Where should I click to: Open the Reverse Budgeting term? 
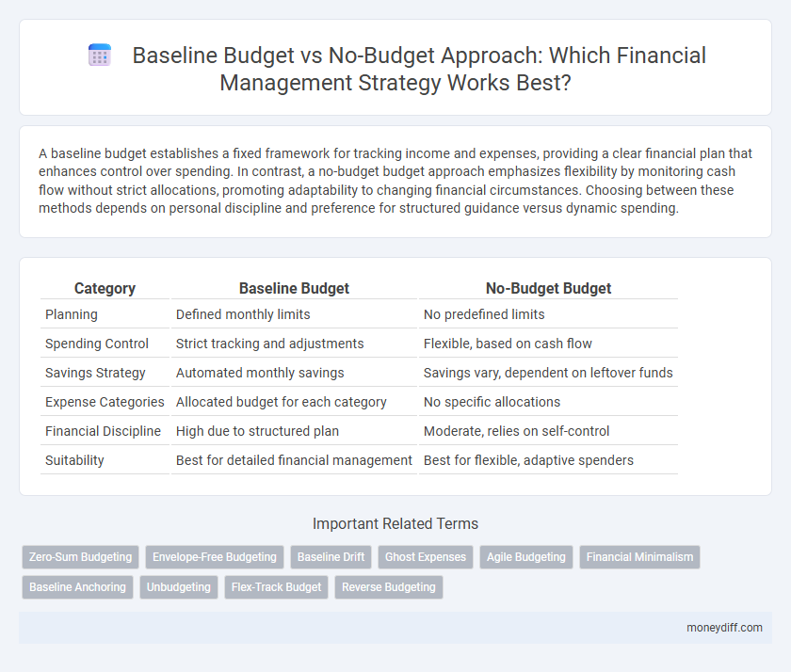pos(388,587)
